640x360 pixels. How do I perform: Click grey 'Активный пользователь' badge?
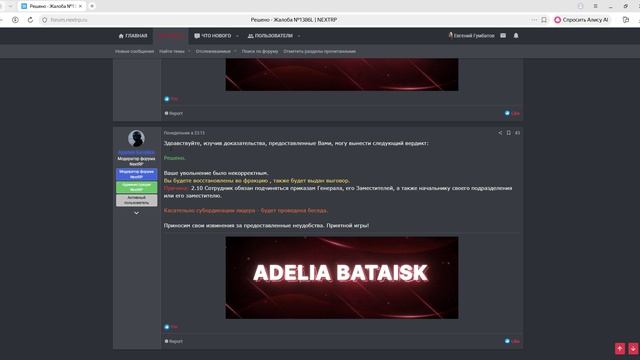(x=136, y=200)
